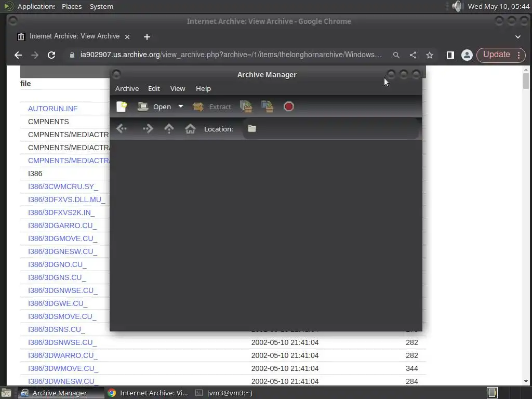532x399 pixels.
Task: Go to home location in Archive Manager
Action: [190, 129]
